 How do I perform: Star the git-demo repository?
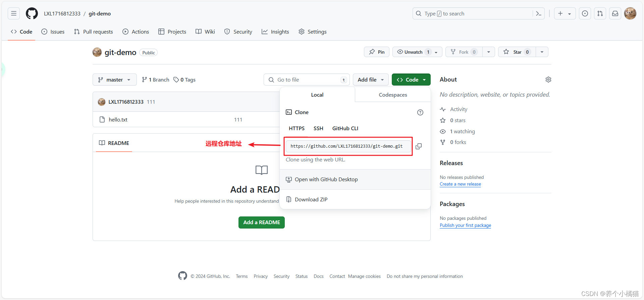tap(517, 52)
